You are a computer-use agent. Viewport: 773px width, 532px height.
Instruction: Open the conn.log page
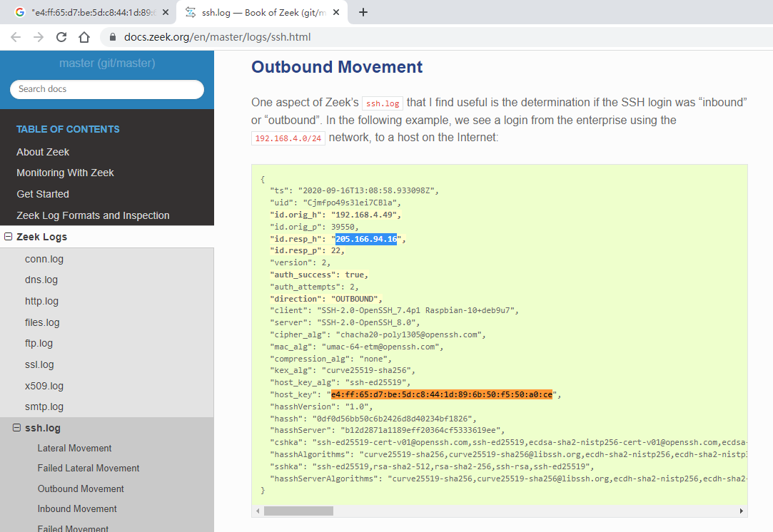click(44, 259)
